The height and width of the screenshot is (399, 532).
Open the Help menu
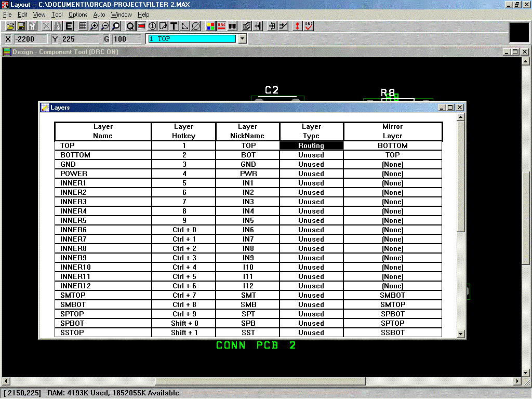click(143, 15)
